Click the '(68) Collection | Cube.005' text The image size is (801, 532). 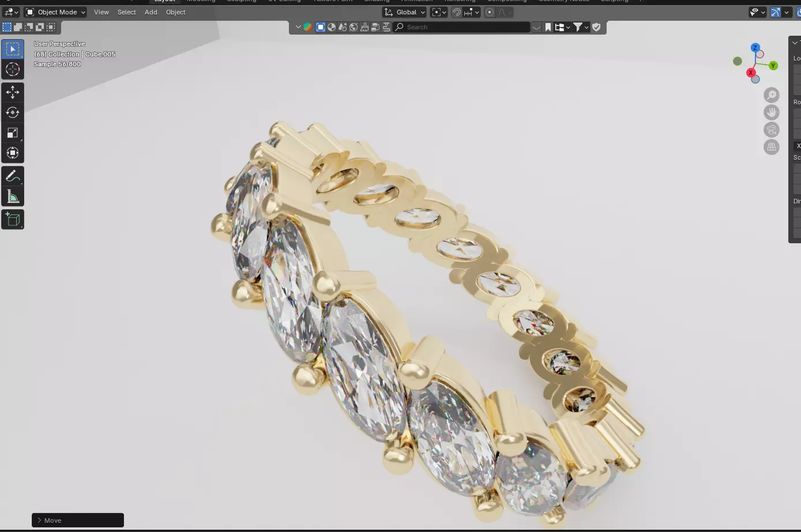coord(74,54)
